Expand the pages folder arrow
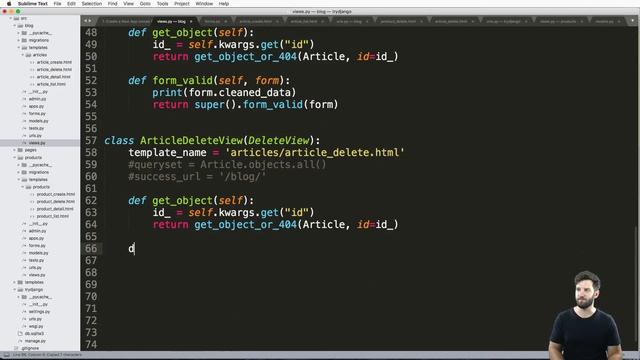Image resolution: width=640 pixels, height=360 pixels. tap(14, 150)
